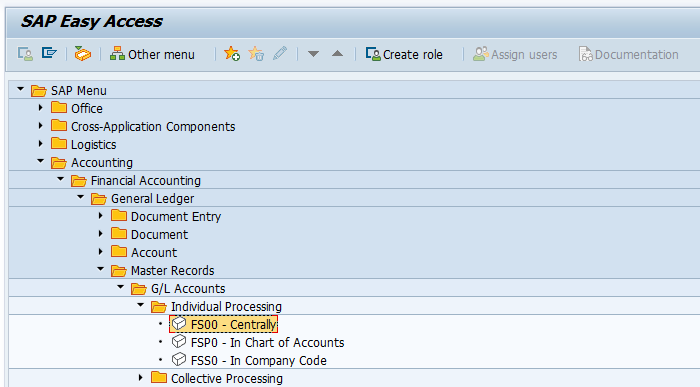
Task: Click the Documentation glasses icon
Action: 586,54
